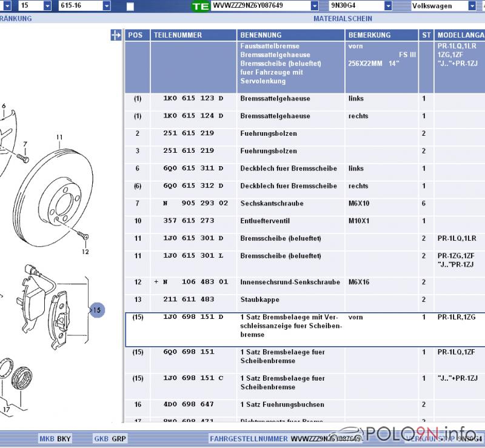Select part number "211 611 483"

(189, 299)
